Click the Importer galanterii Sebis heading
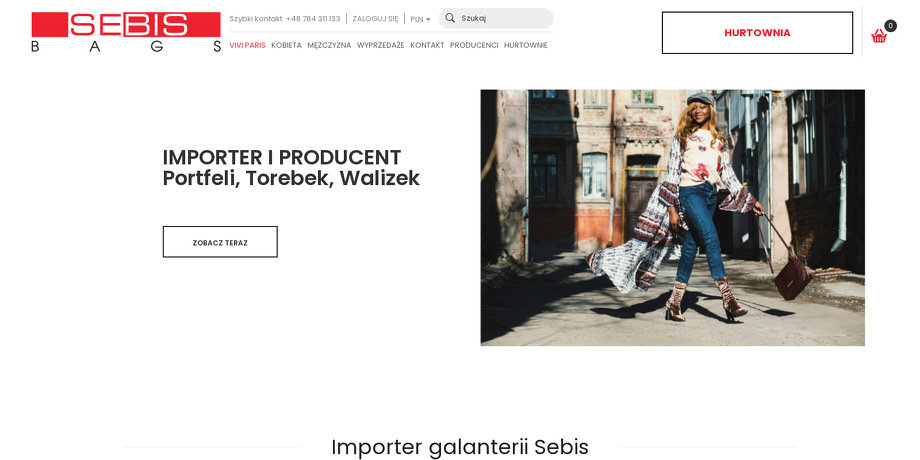Screen dimensions: 920x460 point(460,447)
